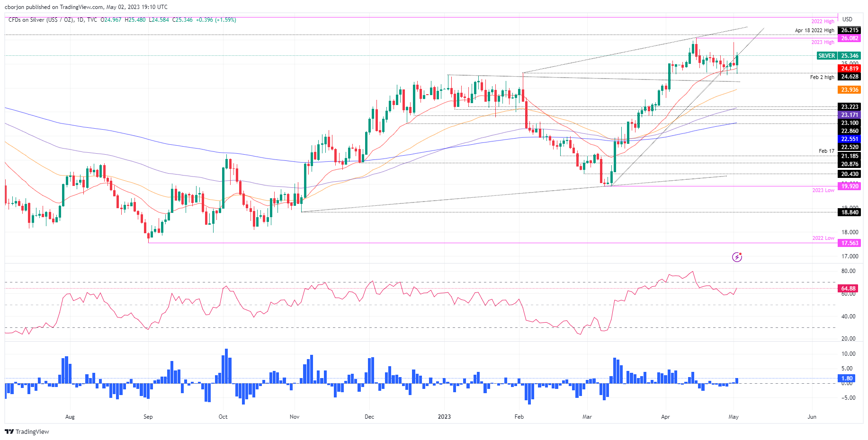Select the 22.520 price tag
The width and height of the screenshot is (868, 440).
pyautogui.click(x=850, y=147)
